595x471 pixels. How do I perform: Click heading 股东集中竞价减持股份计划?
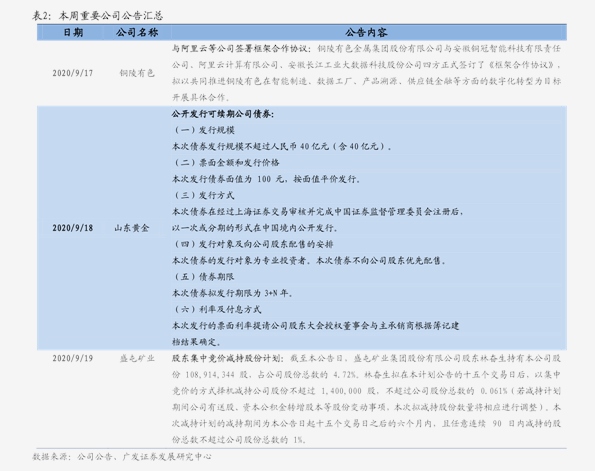227,358
